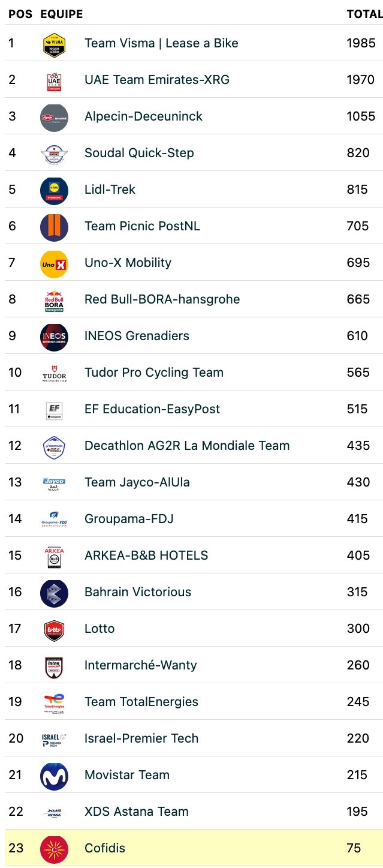Open the Groupama-FDJ team link
The width and height of the screenshot is (383, 868).
[x=129, y=519]
